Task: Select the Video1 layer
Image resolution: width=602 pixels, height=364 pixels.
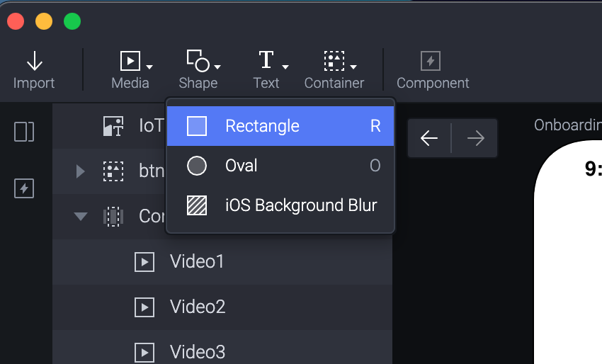Action: coord(197,262)
